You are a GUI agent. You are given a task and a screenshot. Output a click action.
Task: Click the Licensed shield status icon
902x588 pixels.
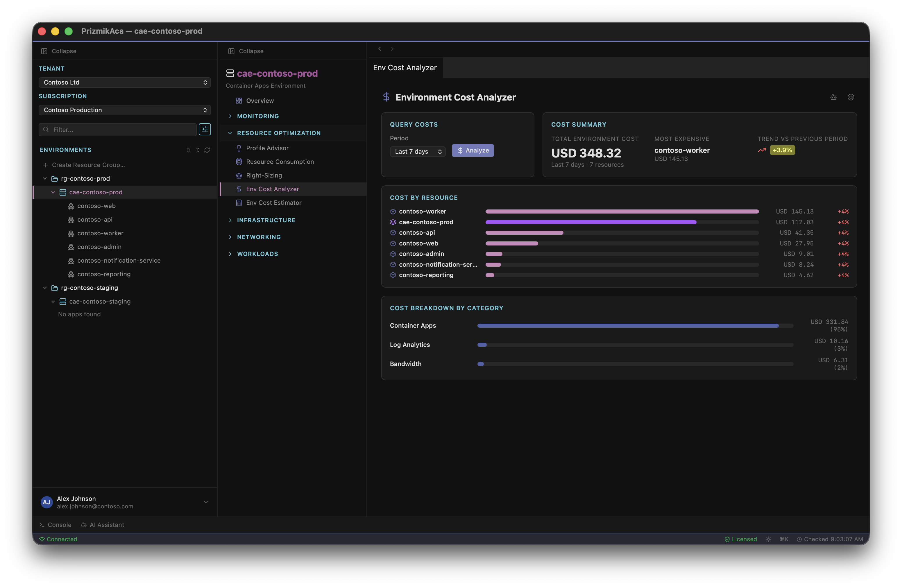pyautogui.click(x=727, y=539)
